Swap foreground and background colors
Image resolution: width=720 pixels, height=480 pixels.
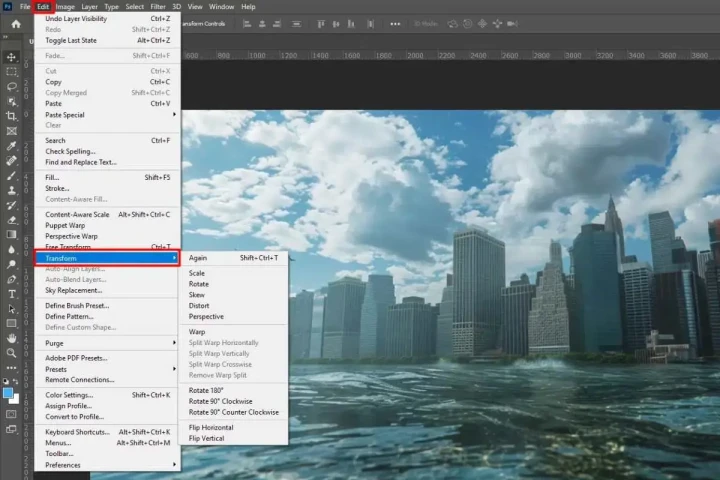(16, 381)
